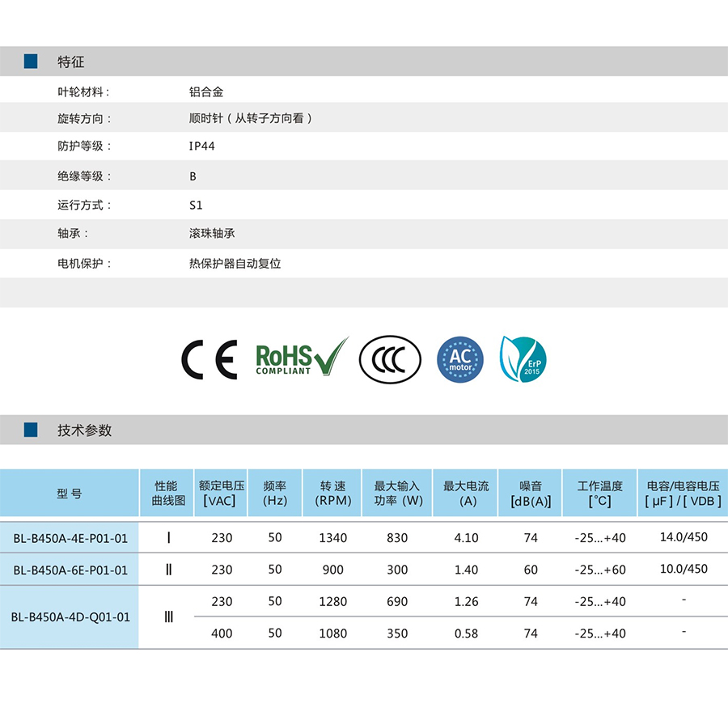This screenshot has width=728, height=712.
Task: Select the 特征 section heading
Action: (x=71, y=61)
